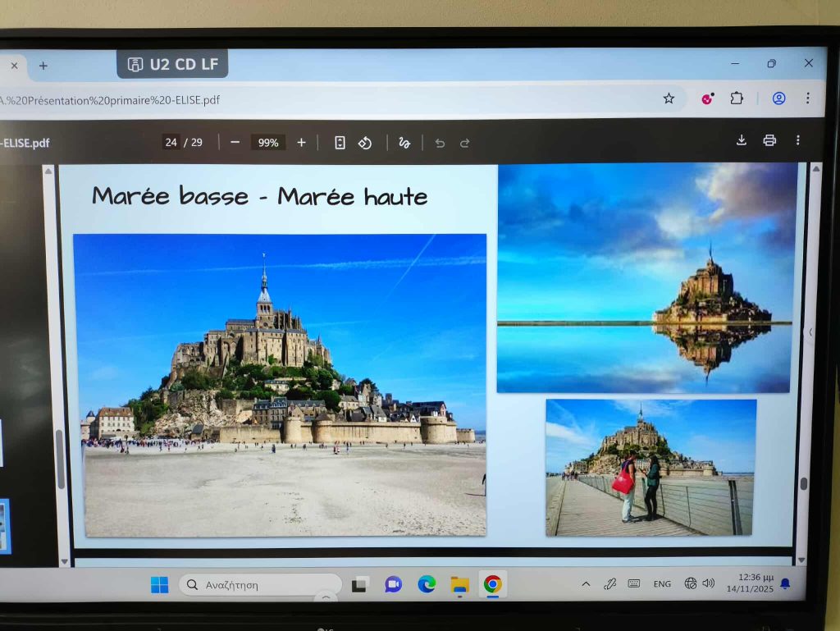
Task: Download the PDF file
Action: point(741,140)
